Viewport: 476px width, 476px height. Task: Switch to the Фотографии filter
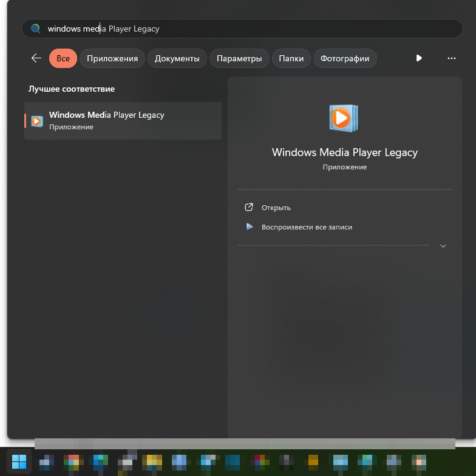345,58
